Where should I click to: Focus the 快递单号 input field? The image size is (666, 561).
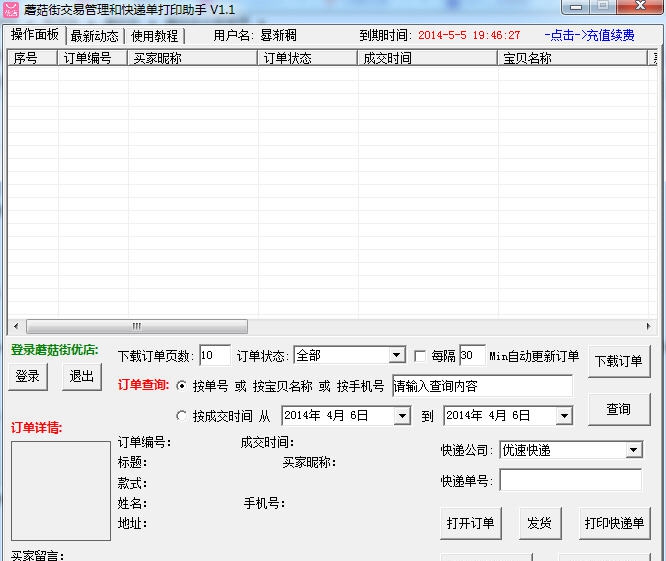[570, 480]
